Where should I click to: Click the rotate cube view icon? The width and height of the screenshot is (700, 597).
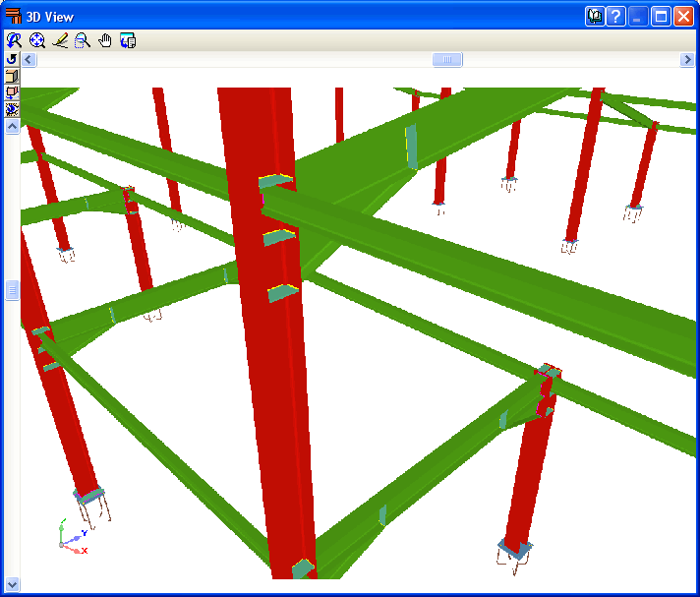click(x=12, y=92)
